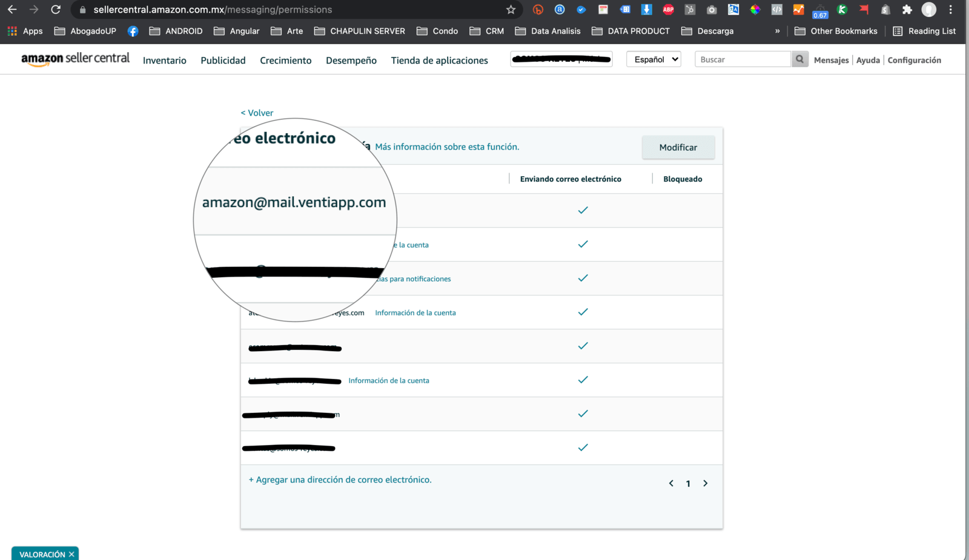Click the blue download arrow extension
Viewport: 969px width, 560px height.
pos(647,10)
